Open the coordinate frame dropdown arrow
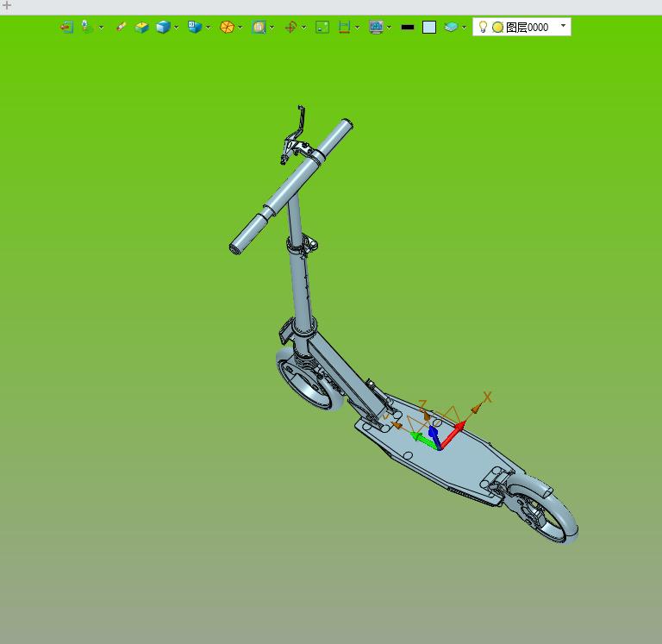This screenshot has width=662, height=644. point(303,28)
